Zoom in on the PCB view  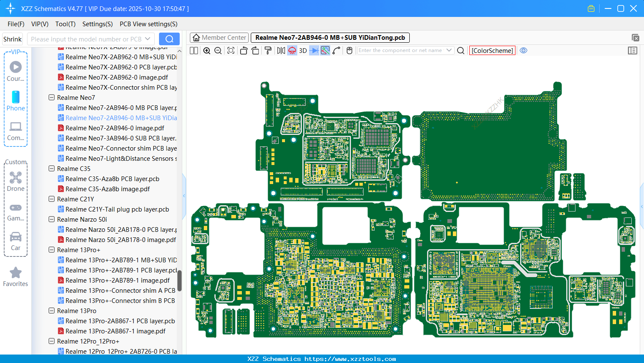207,50
